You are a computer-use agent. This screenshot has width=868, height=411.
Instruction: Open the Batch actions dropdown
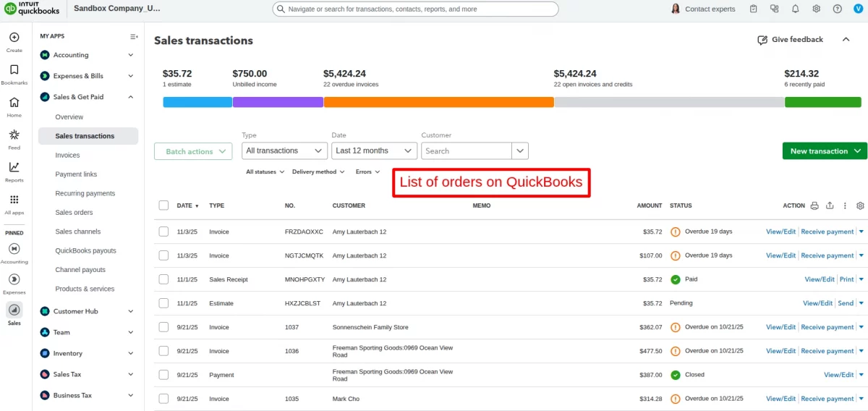[x=193, y=151]
